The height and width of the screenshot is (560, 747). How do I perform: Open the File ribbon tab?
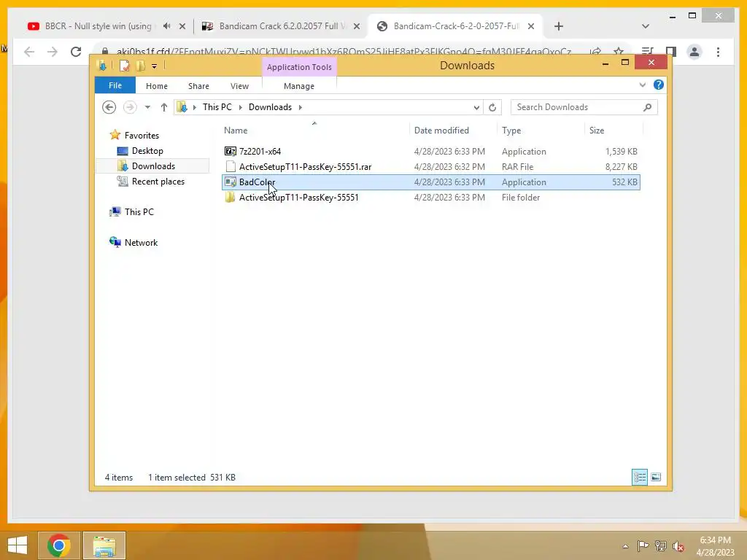click(x=115, y=85)
